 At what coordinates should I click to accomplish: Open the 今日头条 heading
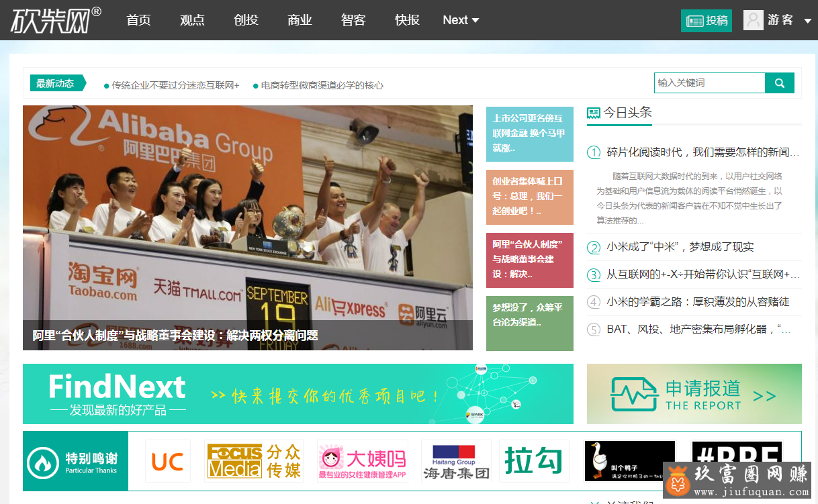pyautogui.click(x=627, y=113)
